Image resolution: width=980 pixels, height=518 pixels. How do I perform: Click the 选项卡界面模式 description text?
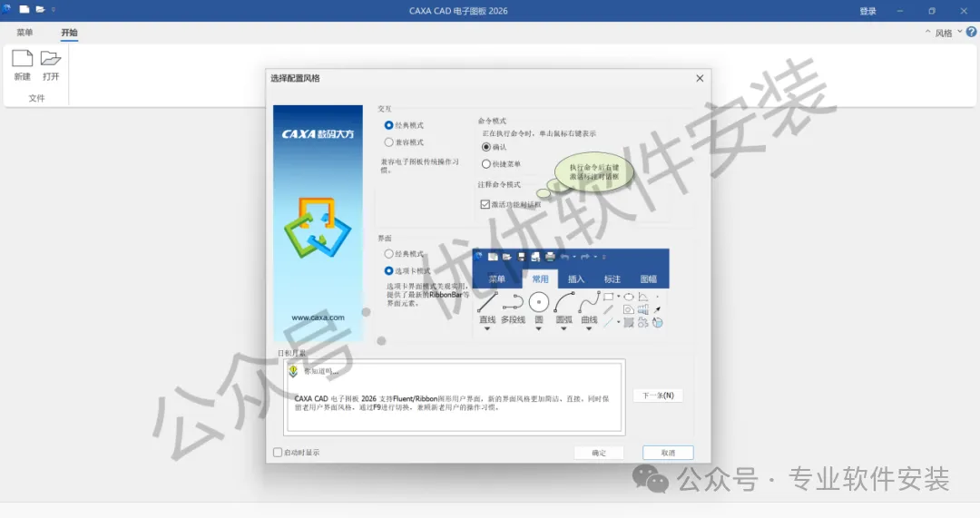pos(427,294)
